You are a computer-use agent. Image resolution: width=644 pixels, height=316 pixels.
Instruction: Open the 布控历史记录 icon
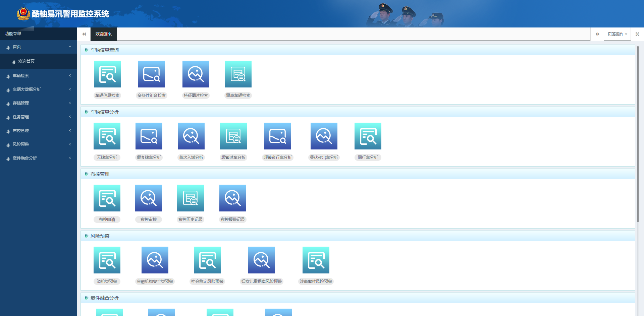click(191, 198)
